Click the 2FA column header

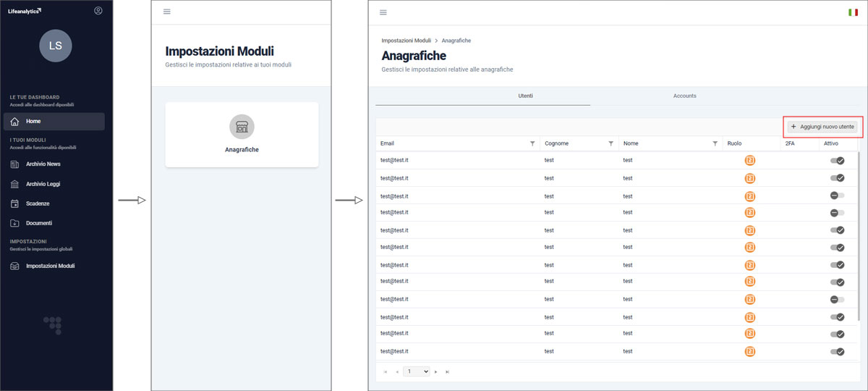click(789, 143)
